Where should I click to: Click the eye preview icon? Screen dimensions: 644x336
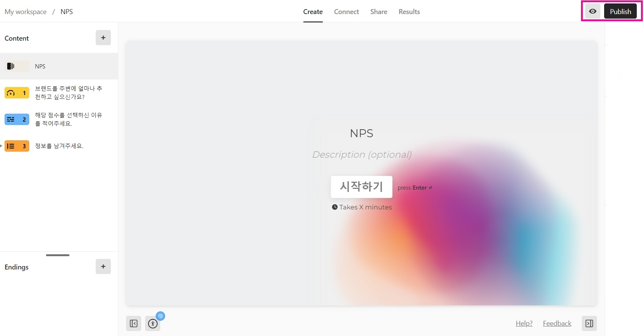(x=592, y=11)
